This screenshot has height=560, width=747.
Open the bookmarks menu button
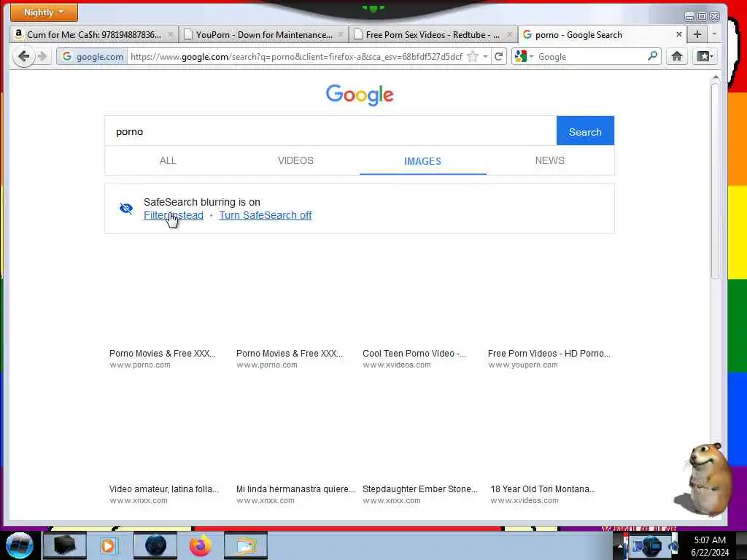tap(705, 57)
